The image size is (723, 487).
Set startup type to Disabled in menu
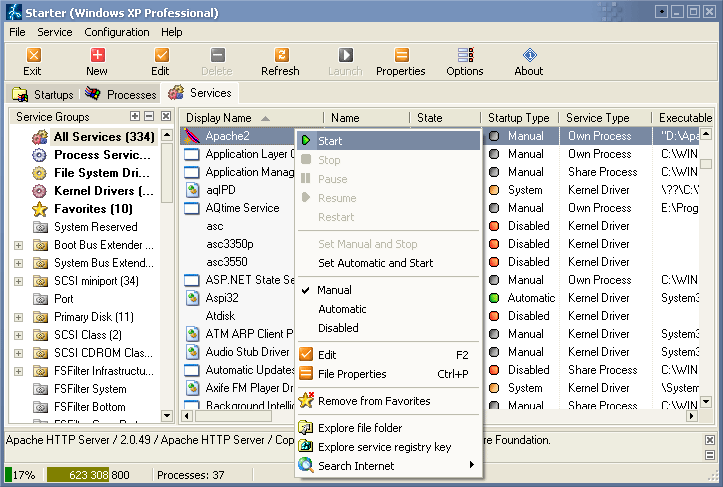(338, 327)
